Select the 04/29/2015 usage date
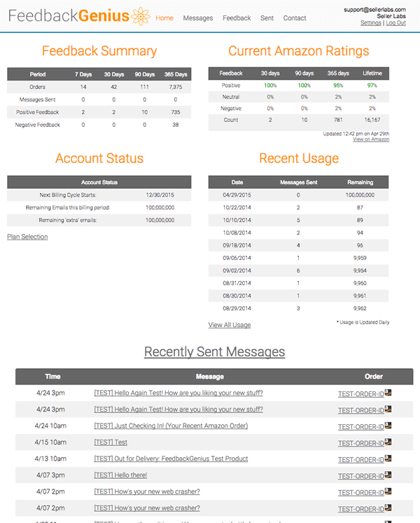This screenshot has width=420, height=523. tap(237, 195)
